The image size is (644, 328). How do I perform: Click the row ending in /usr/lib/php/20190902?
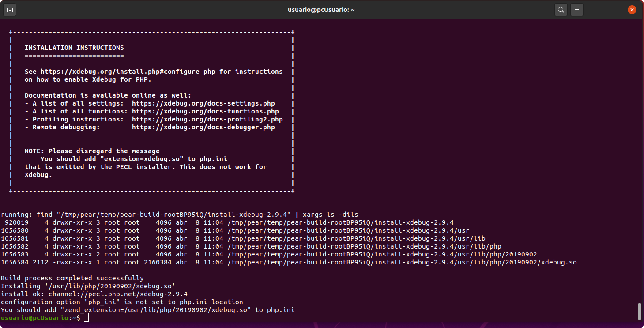point(269,254)
